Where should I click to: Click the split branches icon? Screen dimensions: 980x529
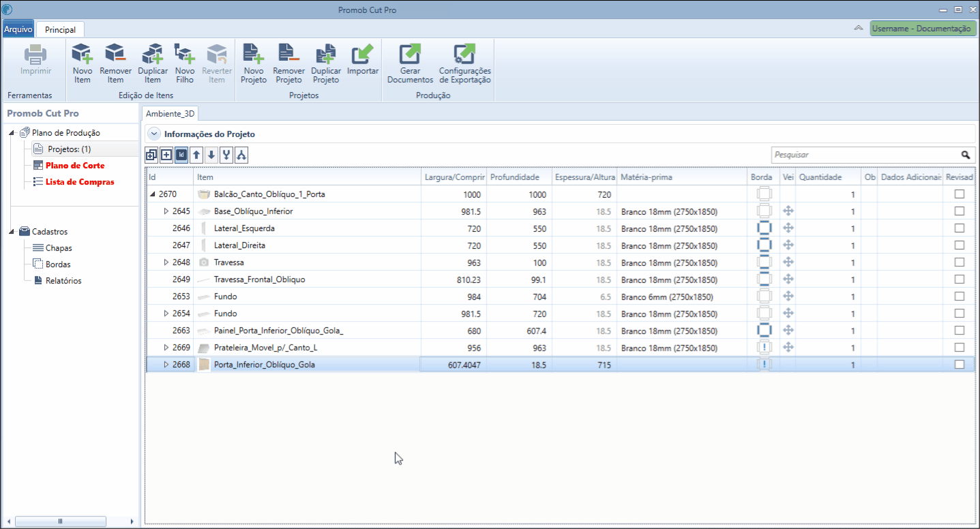241,155
